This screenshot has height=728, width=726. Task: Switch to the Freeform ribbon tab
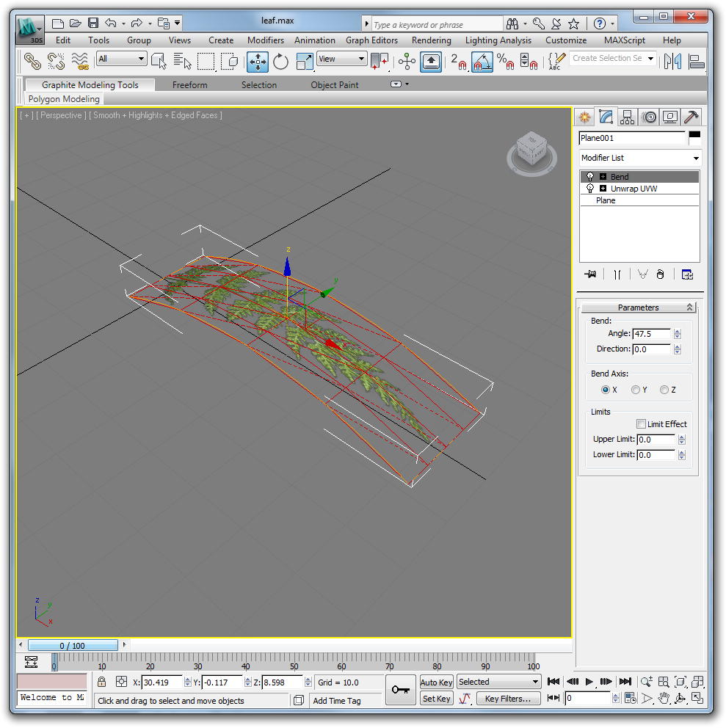pyautogui.click(x=189, y=85)
